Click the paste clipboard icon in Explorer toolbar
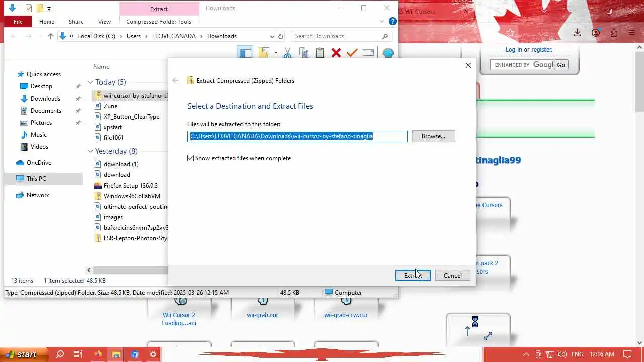 [320, 53]
